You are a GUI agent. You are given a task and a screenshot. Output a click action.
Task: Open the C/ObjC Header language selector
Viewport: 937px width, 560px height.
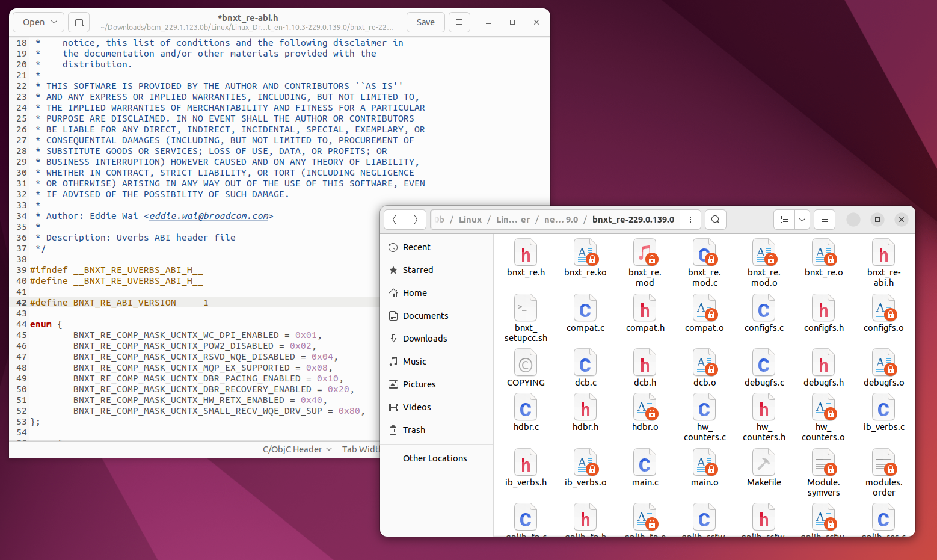[x=297, y=449]
